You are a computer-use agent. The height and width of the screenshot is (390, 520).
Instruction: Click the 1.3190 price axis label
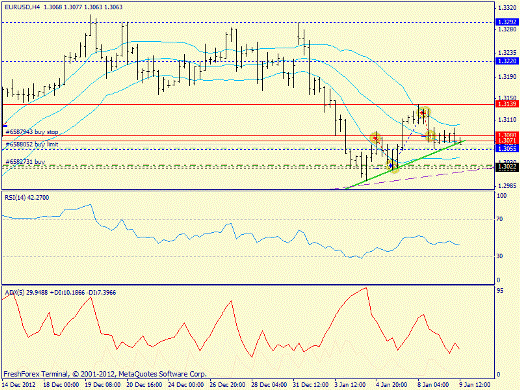507,77
